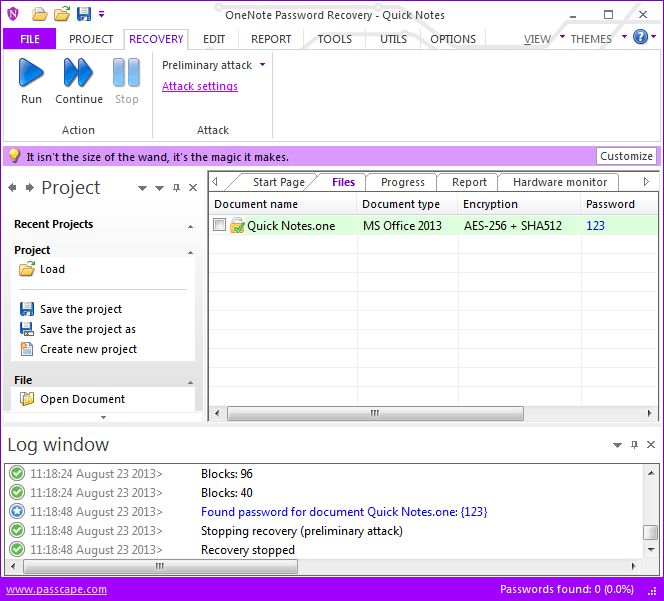Click the star icon beside Found password log entry
The width and height of the screenshot is (664, 601).
pos(17,511)
